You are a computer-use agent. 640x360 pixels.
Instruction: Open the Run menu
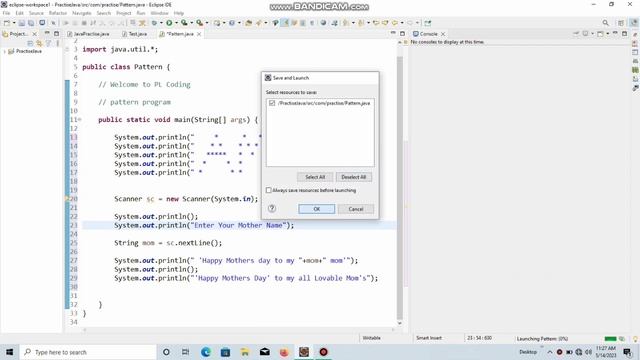141,13
